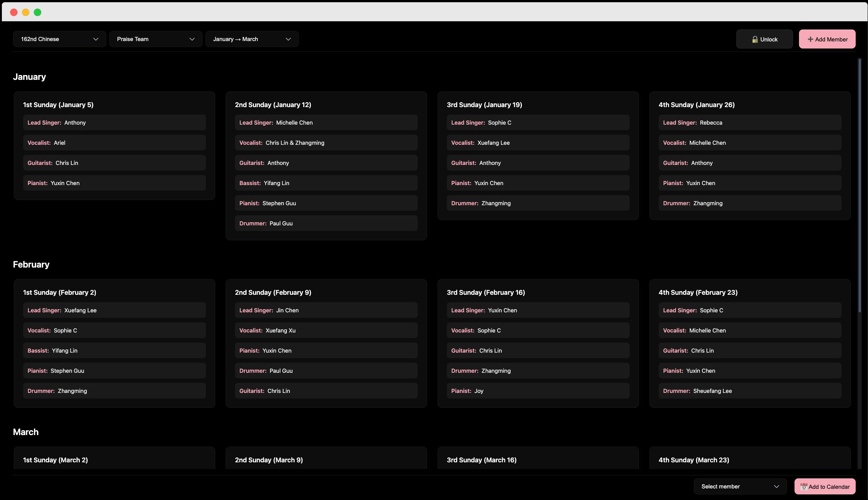Select January 5 Lead Singer: Anthony row
868x500 pixels.
point(115,122)
